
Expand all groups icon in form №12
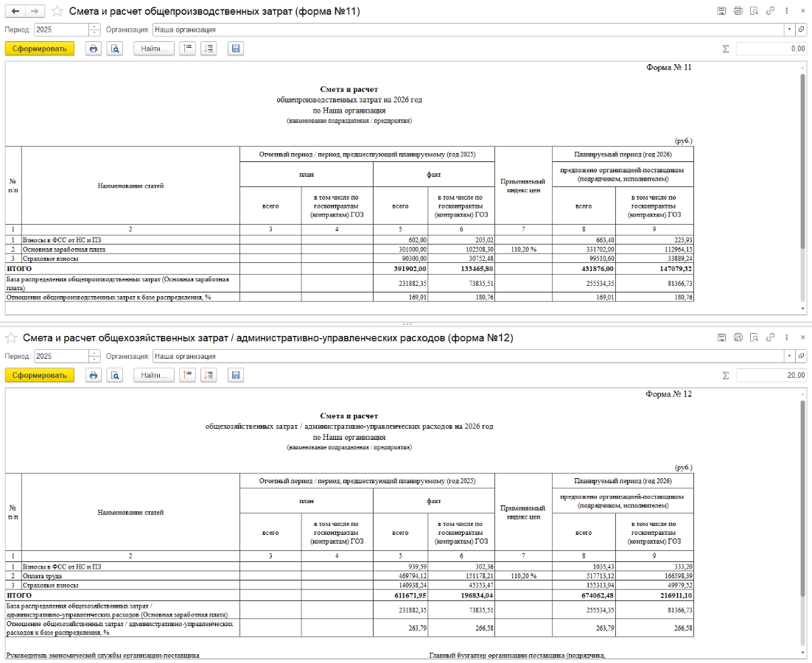209,375
